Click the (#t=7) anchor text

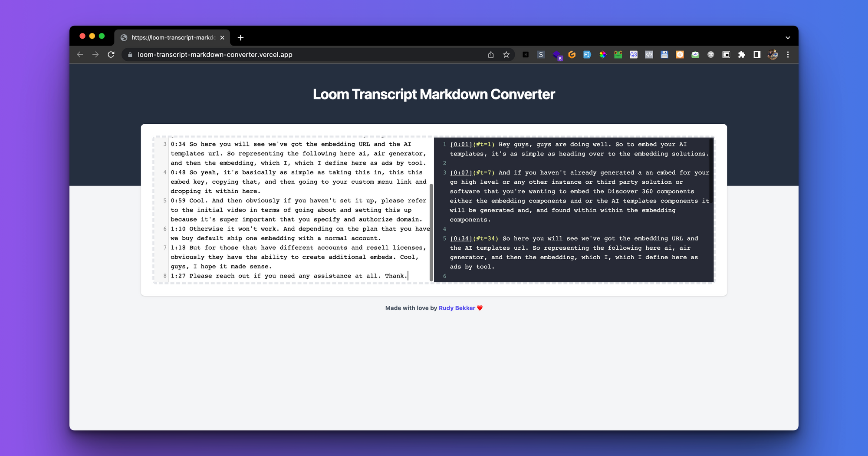pyautogui.click(x=483, y=173)
